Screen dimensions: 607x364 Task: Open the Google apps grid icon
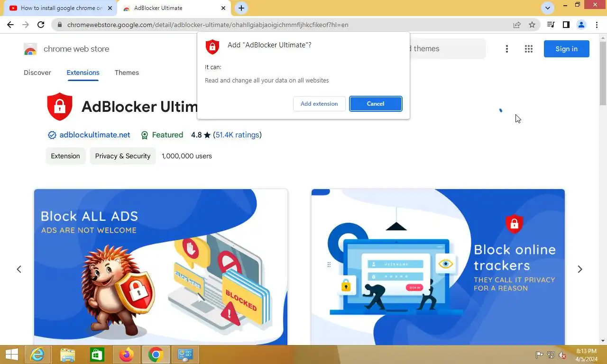click(x=529, y=49)
